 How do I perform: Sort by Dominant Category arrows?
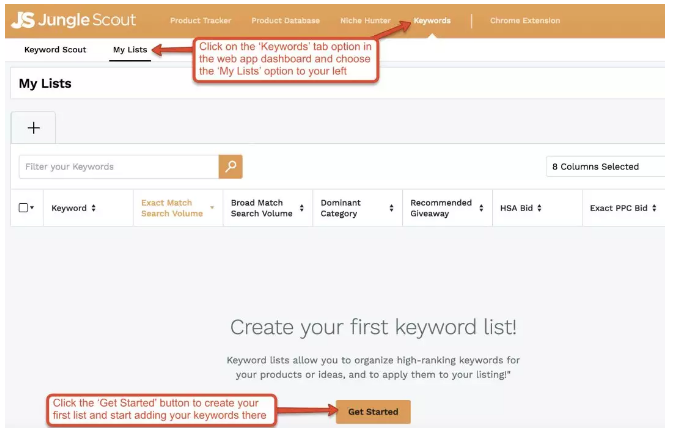[389, 208]
